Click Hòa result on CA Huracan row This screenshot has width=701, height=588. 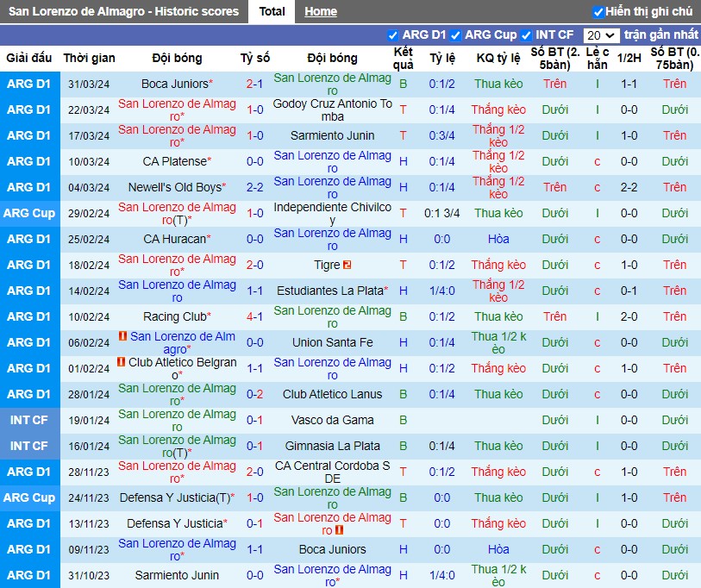pyautogui.click(x=498, y=239)
